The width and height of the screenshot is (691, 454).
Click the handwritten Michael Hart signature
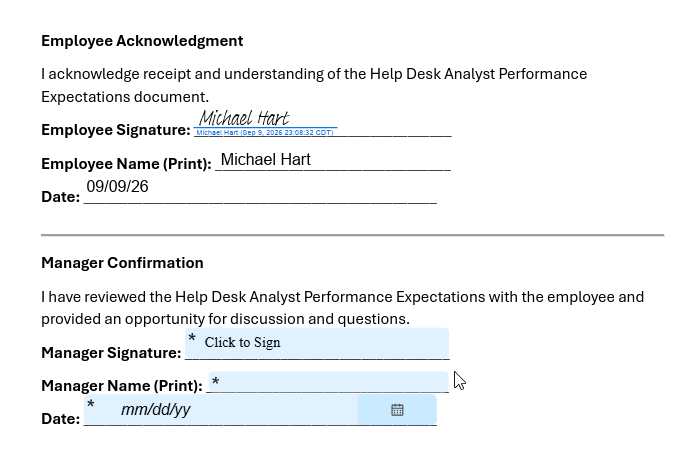(244, 118)
